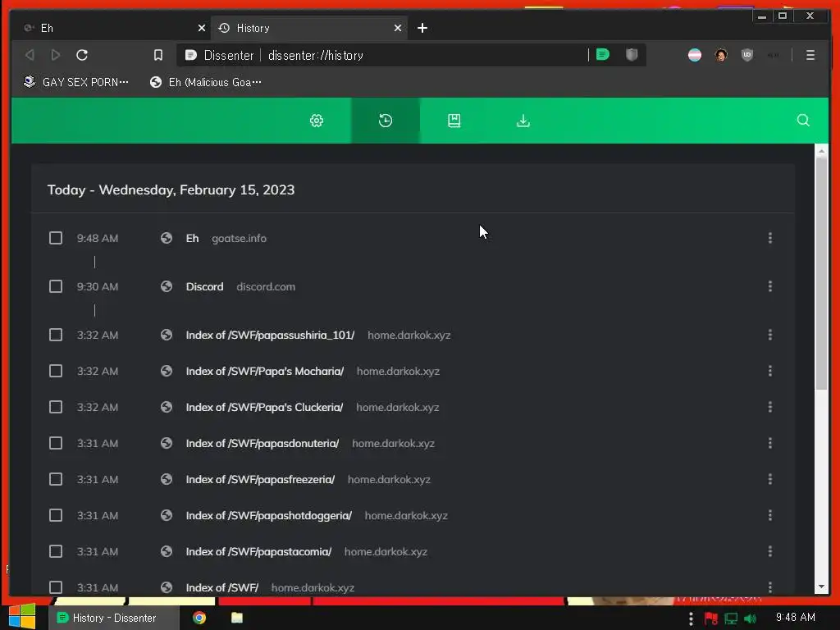The width and height of the screenshot is (840, 630).
Task: Open the browser hamburger menu
Action: (810, 55)
